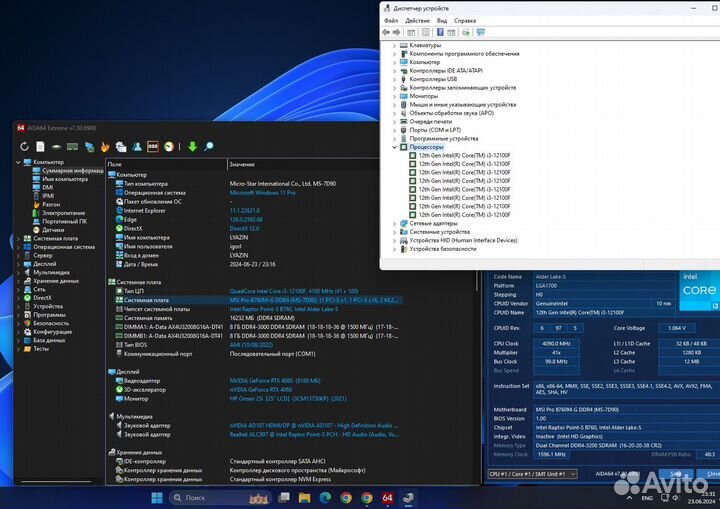Image resolution: width=720 pixels, height=509 pixels.
Task: Open the Справка menu in Device Manager
Action: pyautogui.click(x=465, y=21)
